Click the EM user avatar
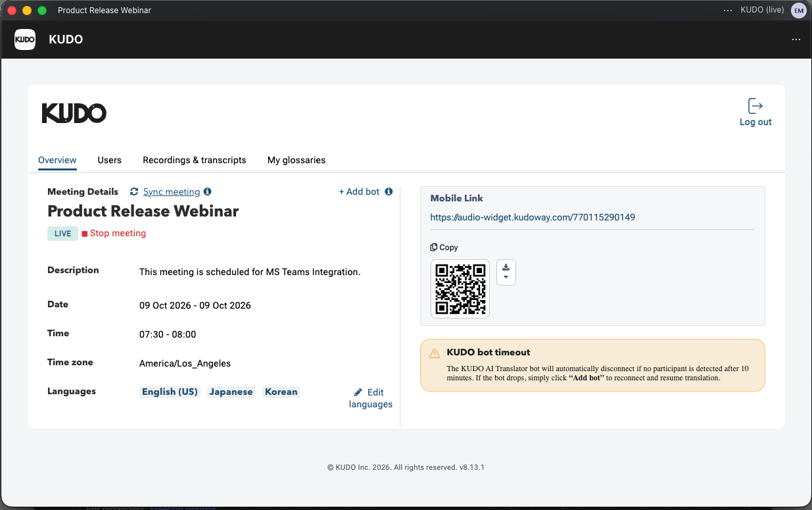Viewport: 812px width, 510px height. (x=799, y=11)
